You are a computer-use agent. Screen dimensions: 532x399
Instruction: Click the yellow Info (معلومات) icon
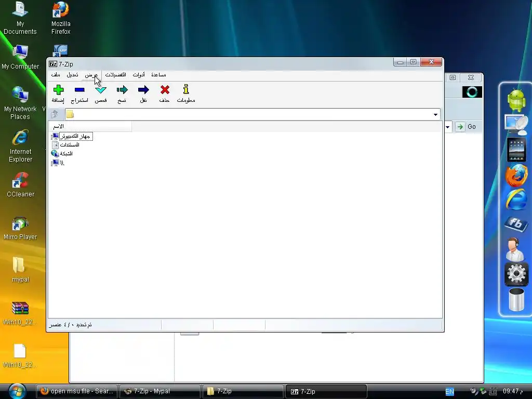point(186,89)
